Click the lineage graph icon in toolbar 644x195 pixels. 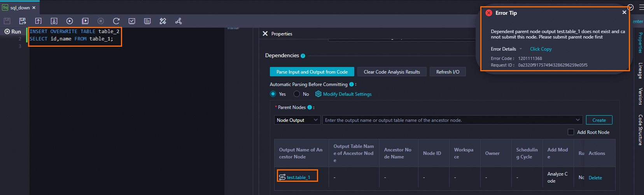click(178, 21)
